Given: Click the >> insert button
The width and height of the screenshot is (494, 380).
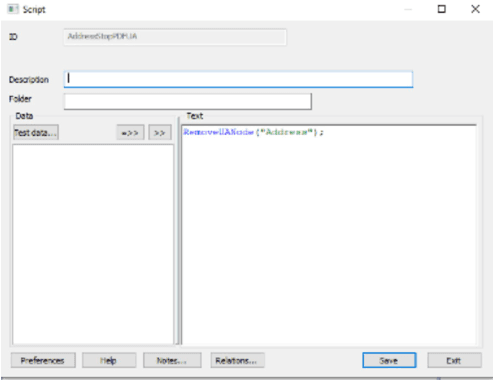Looking at the screenshot, I should tap(160, 133).
